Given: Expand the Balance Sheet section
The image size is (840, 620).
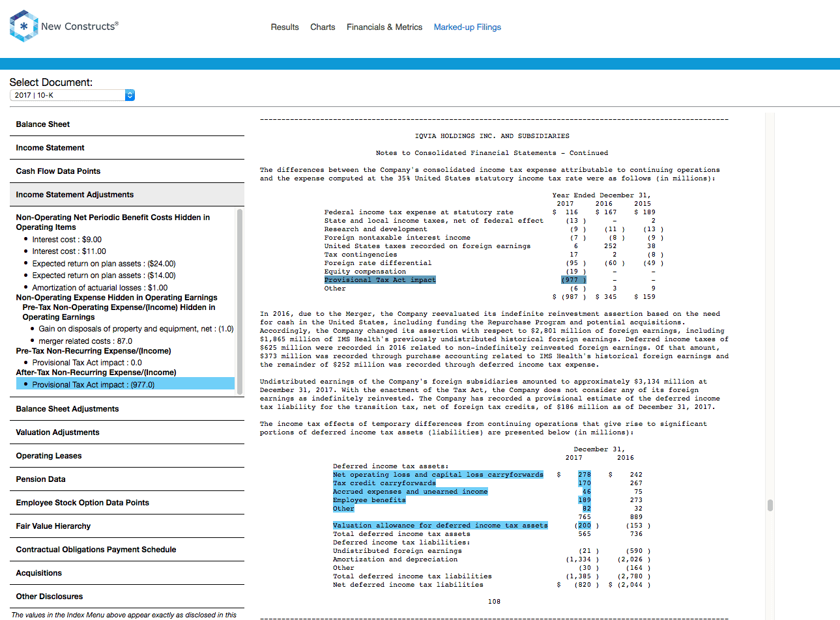Looking at the screenshot, I should pos(127,124).
